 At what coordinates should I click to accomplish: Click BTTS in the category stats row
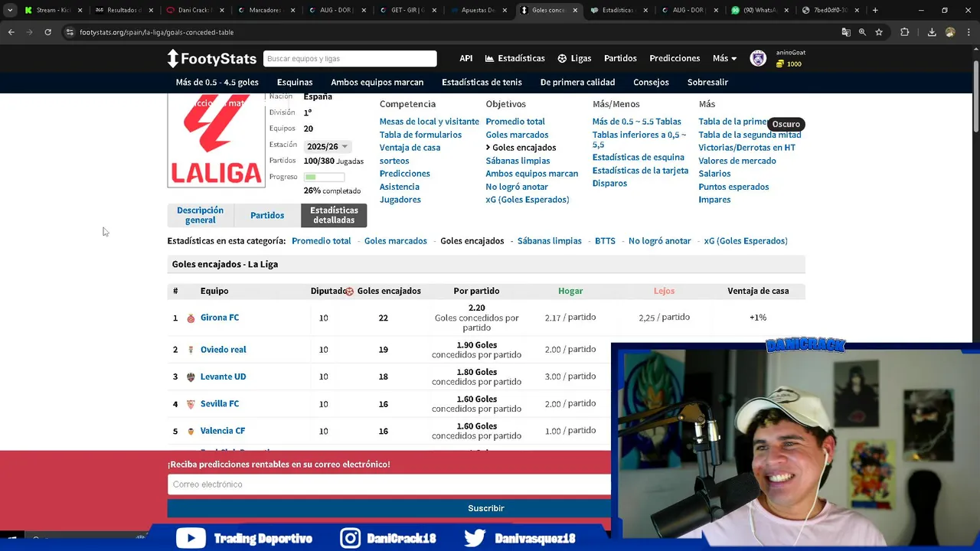[x=605, y=241]
